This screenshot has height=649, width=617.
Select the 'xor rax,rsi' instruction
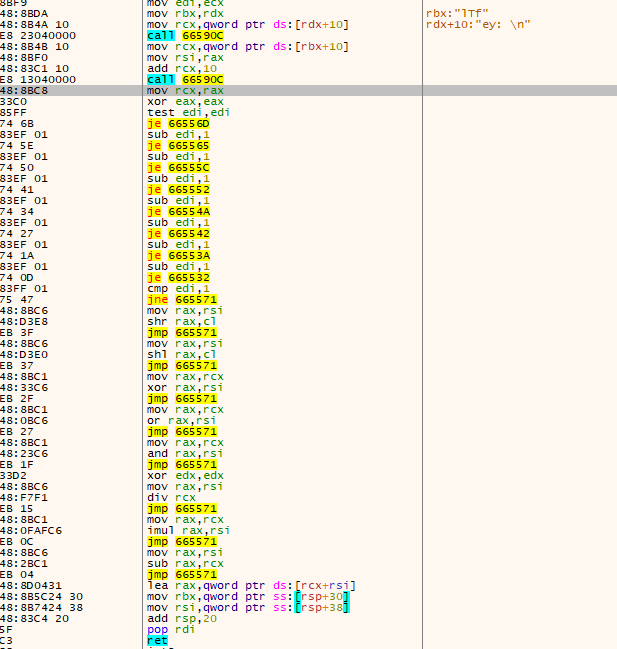click(185, 388)
